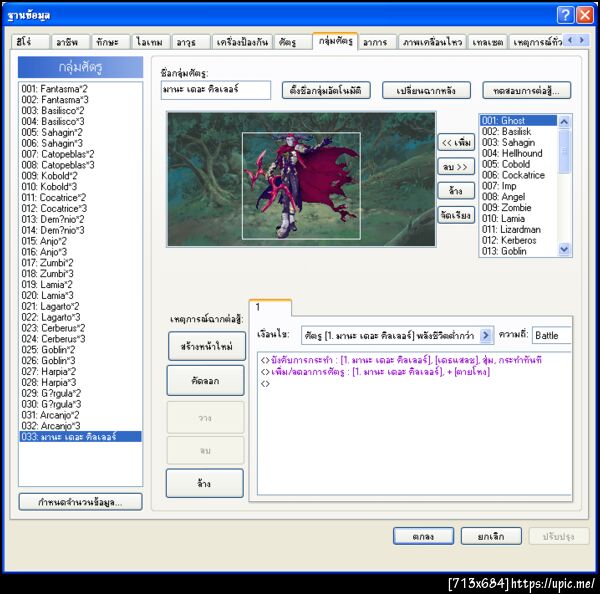Select troop 032: Arcanjo*3
The width and height of the screenshot is (600, 594).
(80, 426)
